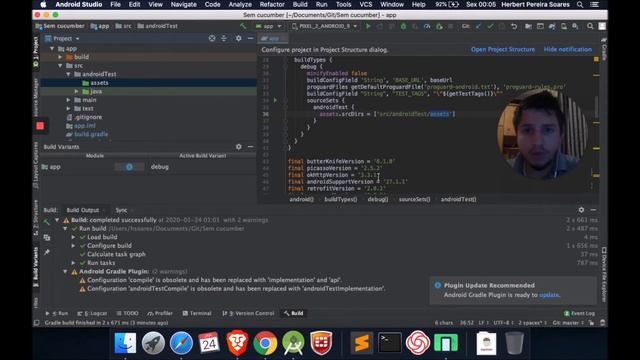The height and width of the screenshot is (360, 640).
Task: Click the revert/undo arrow in the toolbar
Action: coord(514,26)
